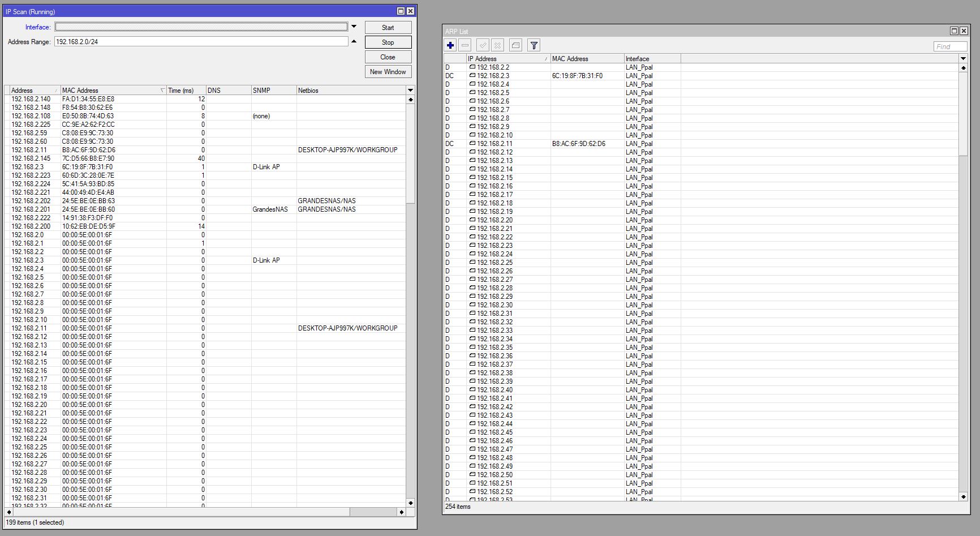Collapse the Address Range field using its up arrow
The image size is (980, 536).
[x=354, y=41]
